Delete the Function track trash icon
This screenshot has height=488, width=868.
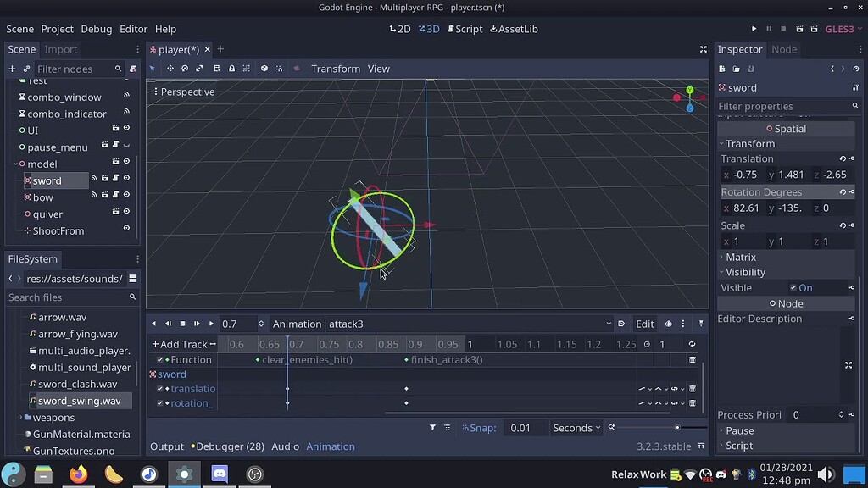[693, 359]
